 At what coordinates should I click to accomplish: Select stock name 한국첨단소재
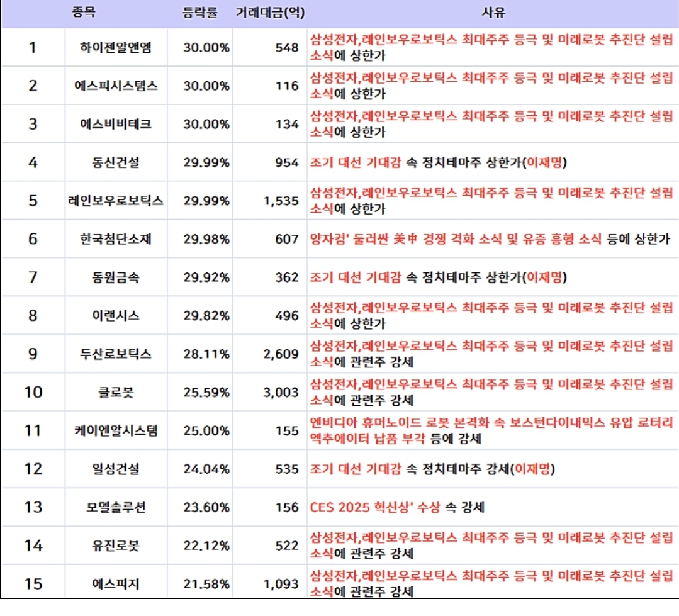tap(116, 239)
